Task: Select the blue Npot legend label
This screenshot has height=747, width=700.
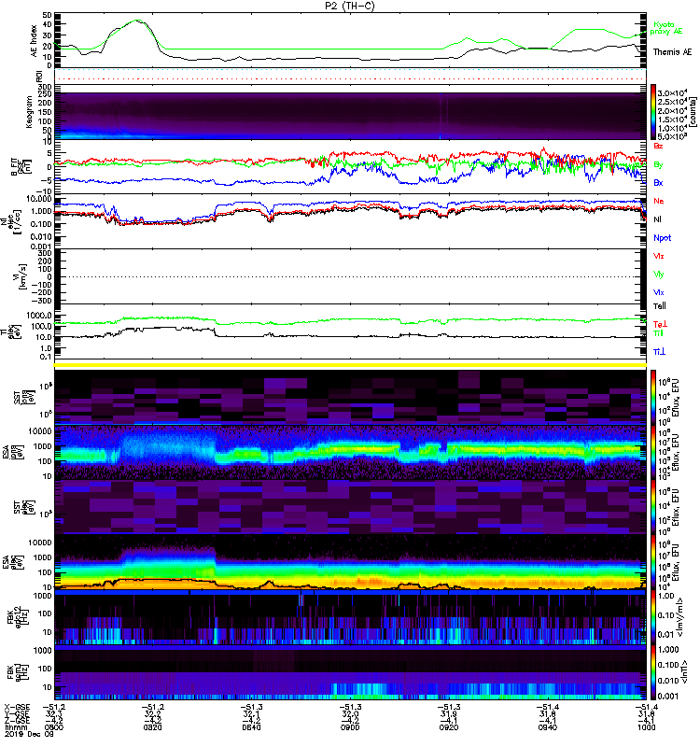Action: [663, 238]
